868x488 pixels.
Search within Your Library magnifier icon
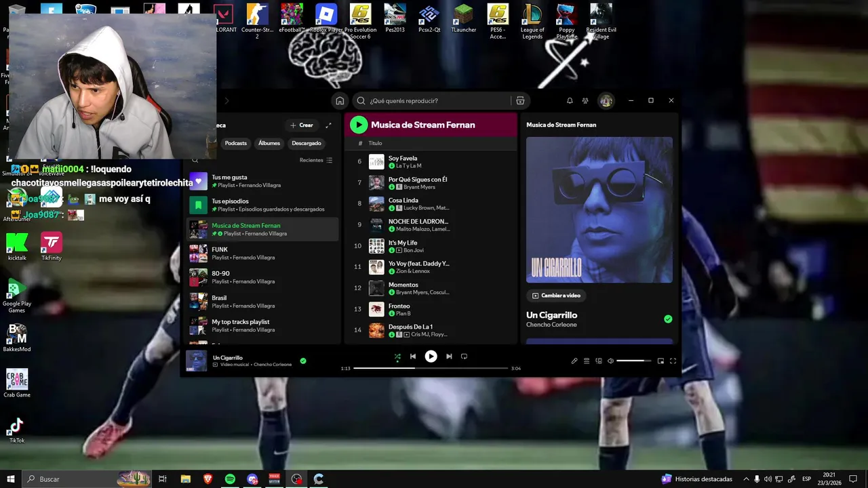click(195, 161)
